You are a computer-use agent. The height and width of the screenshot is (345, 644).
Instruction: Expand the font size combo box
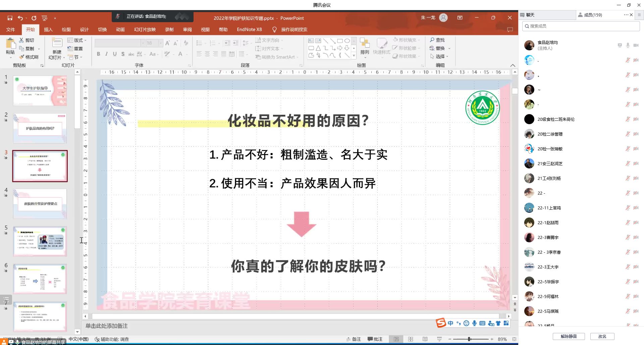(161, 43)
